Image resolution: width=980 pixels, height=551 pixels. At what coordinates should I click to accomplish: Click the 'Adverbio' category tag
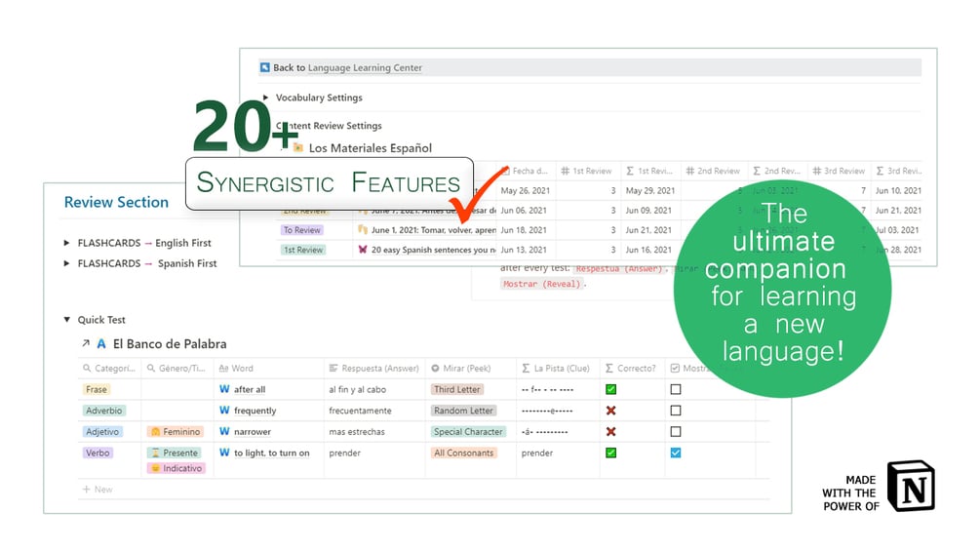(x=103, y=411)
